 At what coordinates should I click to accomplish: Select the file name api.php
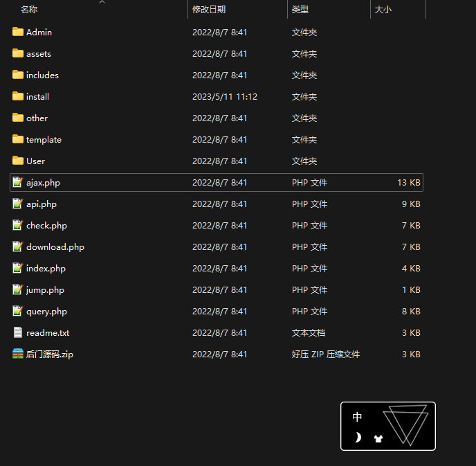pyautogui.click(x=42, y=204)
